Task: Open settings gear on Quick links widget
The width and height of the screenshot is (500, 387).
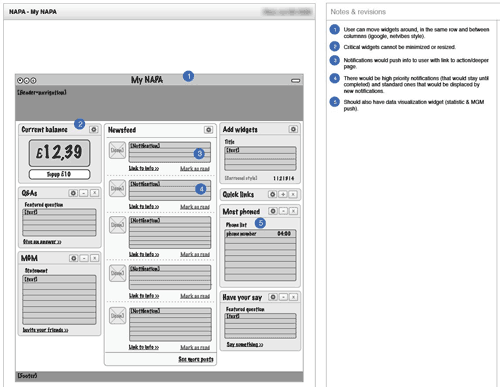Action: click(272, 194)
